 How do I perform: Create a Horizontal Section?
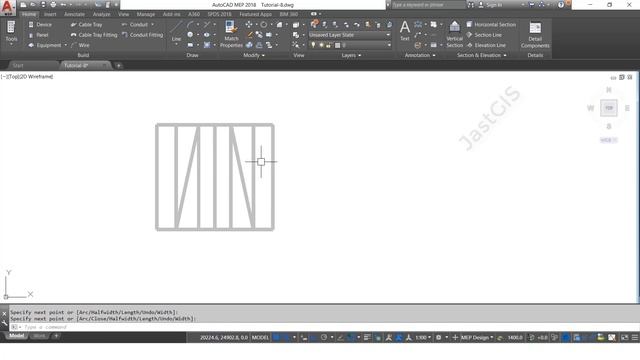[x=491, y=24]
